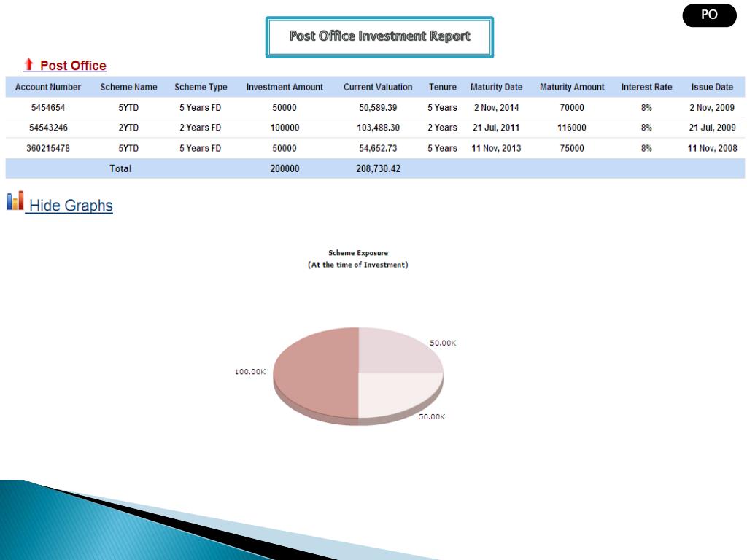
Task: Click issue date 21 Jul, 2009
Action: (x=712, y=128)
